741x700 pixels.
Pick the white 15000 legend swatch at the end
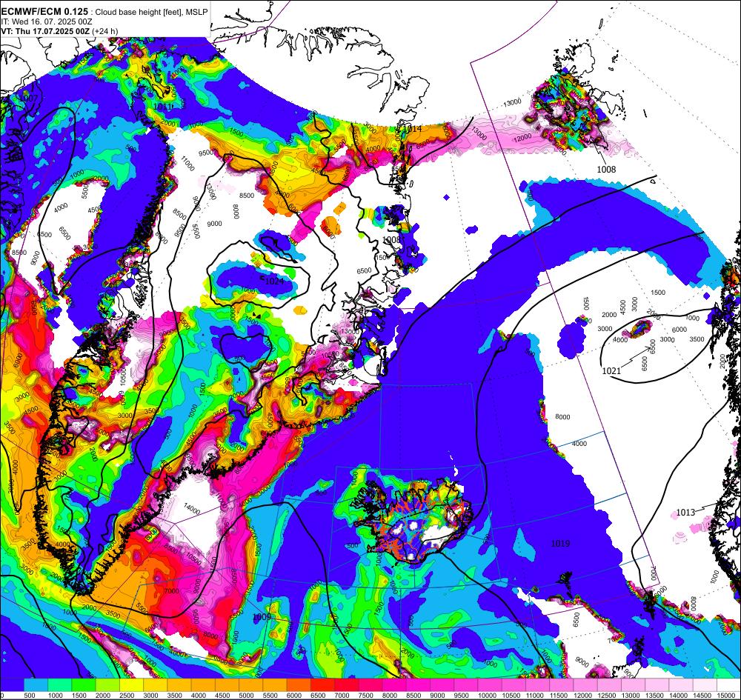point(728,685)
